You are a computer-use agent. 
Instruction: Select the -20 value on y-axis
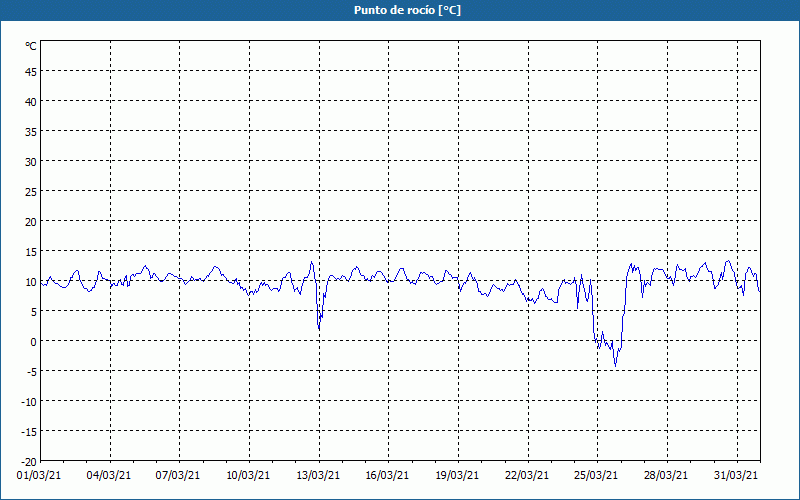(x=29, y=462)
